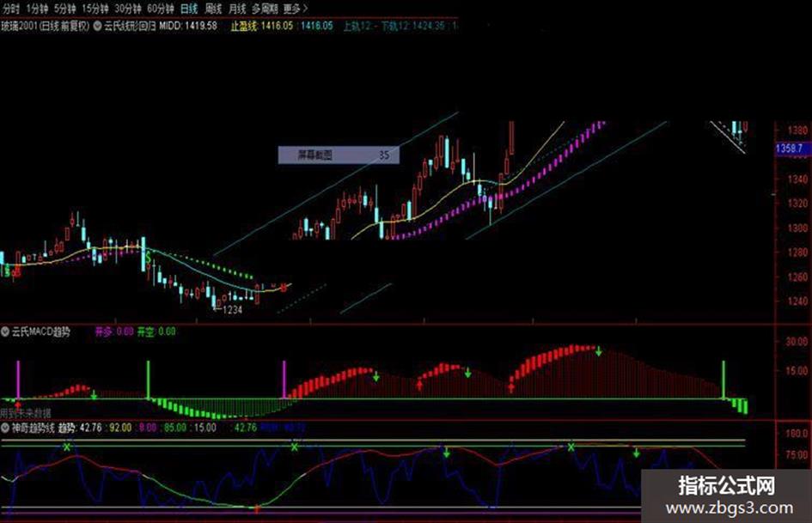The image size is (812, 523).
Task: Click the green 85.00 indicator value
Action: point(175,429)
